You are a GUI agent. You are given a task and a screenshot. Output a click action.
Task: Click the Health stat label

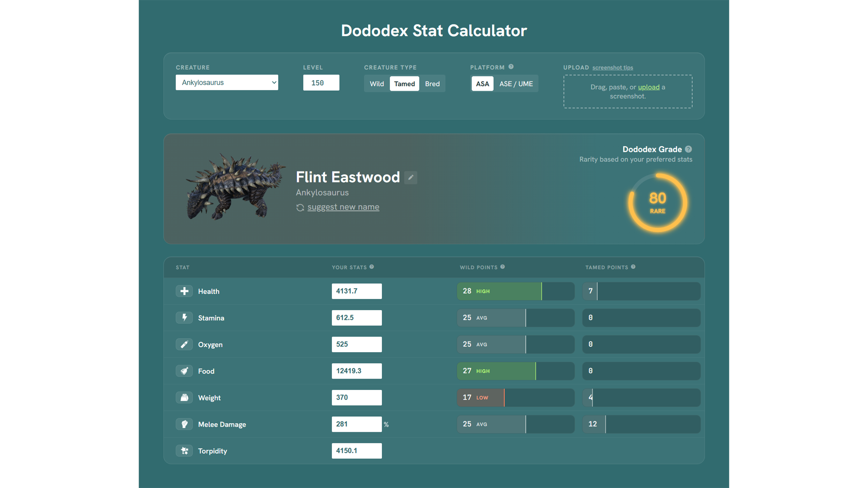coord(209,291)
